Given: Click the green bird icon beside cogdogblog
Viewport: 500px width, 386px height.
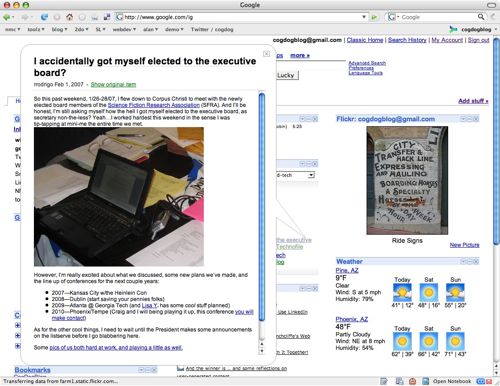Looking at the screenshot, I should coord(453,29).
